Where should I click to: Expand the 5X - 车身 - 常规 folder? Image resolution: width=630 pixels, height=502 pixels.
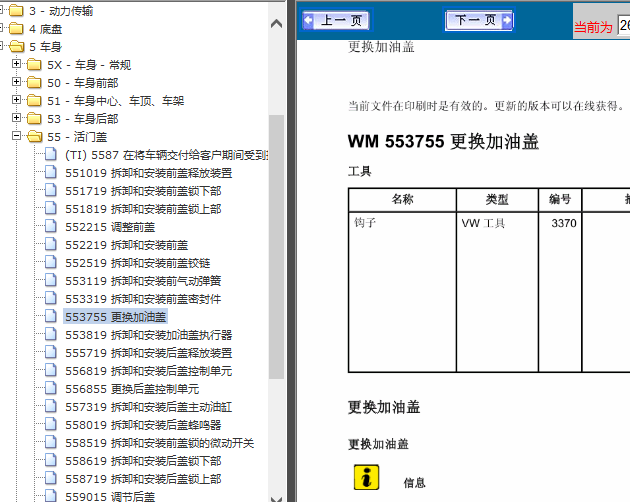pyautogui.click(x=16, y=64)
